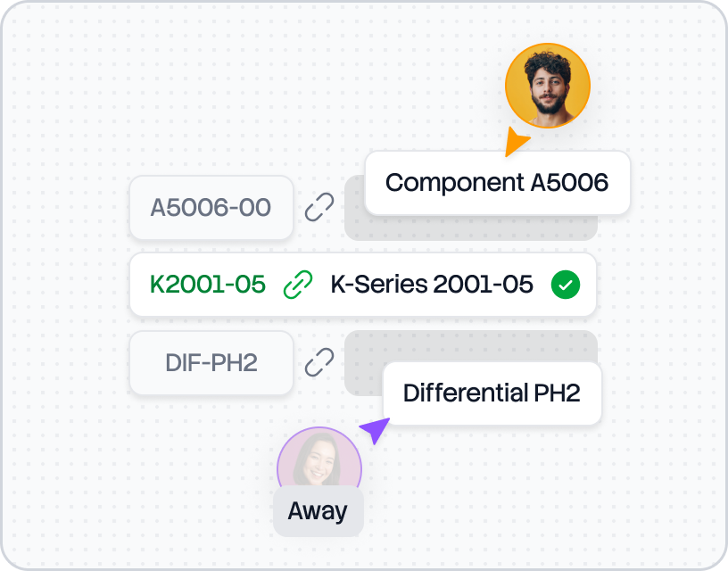Click the gray link icon beside A5006-00
Screen dimensions: 728x571
(x=319, y=208)
